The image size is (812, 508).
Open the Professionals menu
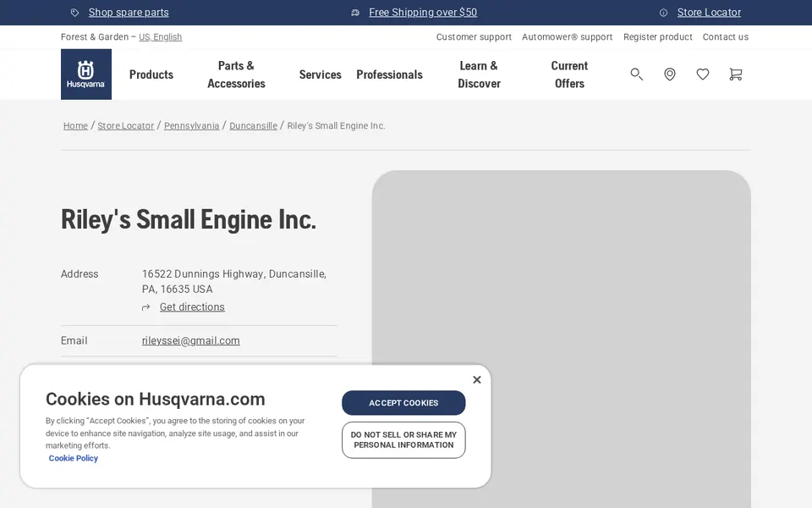point(389,75)
